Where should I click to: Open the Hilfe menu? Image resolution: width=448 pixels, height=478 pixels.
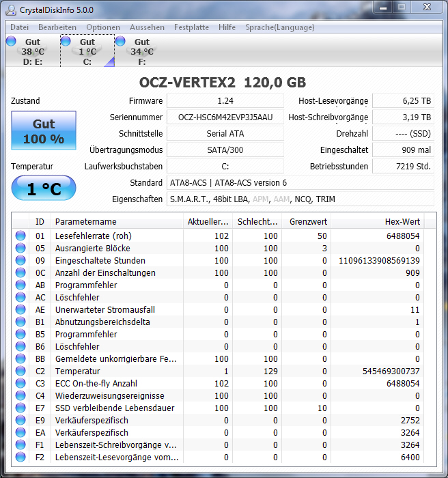227,27
